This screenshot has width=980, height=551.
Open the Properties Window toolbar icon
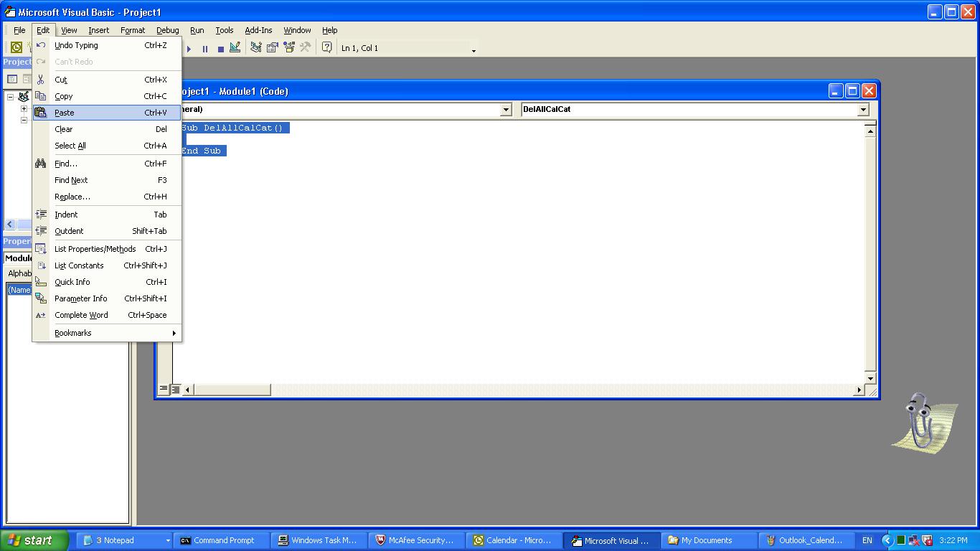[x=273, y=48]
